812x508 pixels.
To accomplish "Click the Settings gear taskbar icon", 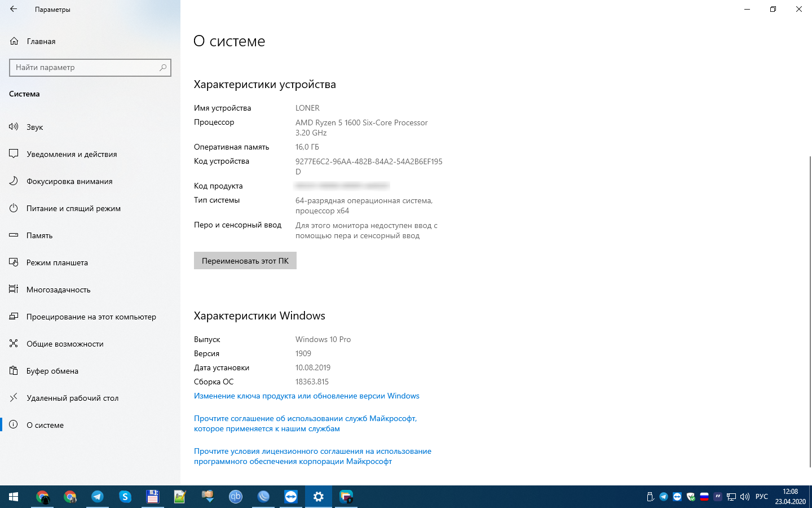I will (x=319, y=497).
